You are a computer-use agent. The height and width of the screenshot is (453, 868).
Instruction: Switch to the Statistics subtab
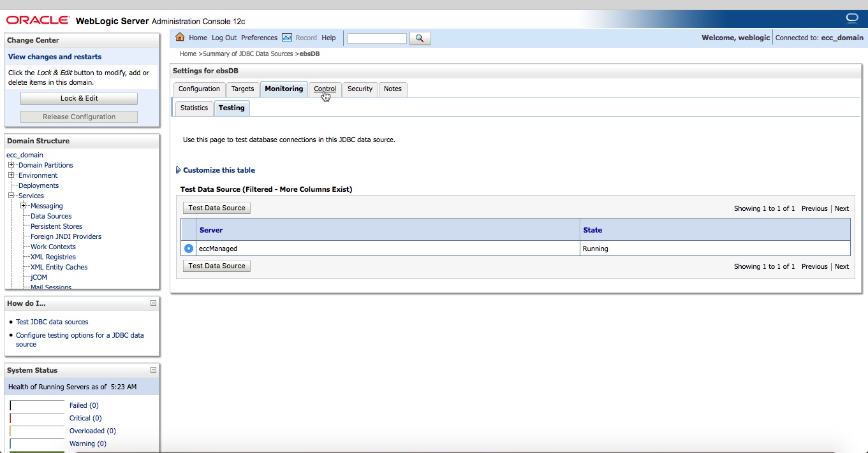(194, 108)
